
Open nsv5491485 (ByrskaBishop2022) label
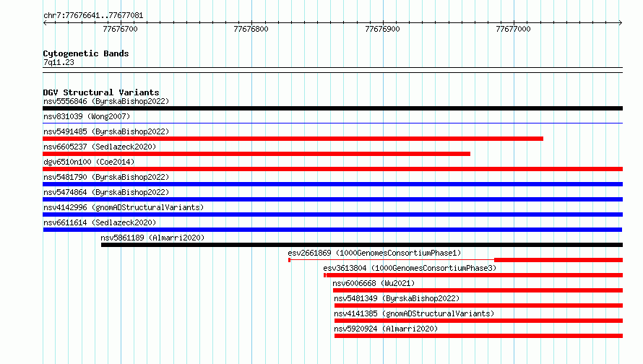click(106, 131)
